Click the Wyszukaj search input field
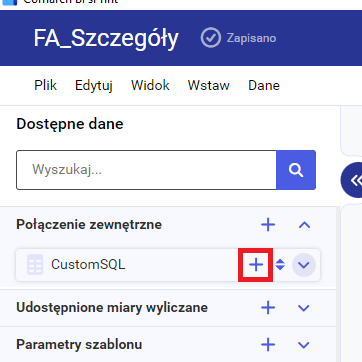Viewport: 362px width, 362px height. (146, 170)
